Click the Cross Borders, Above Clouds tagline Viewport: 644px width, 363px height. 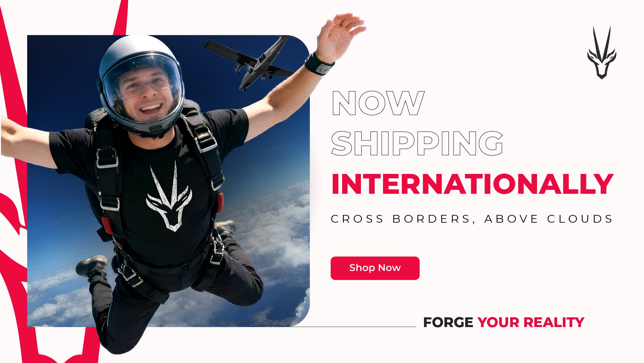(472, 219)
